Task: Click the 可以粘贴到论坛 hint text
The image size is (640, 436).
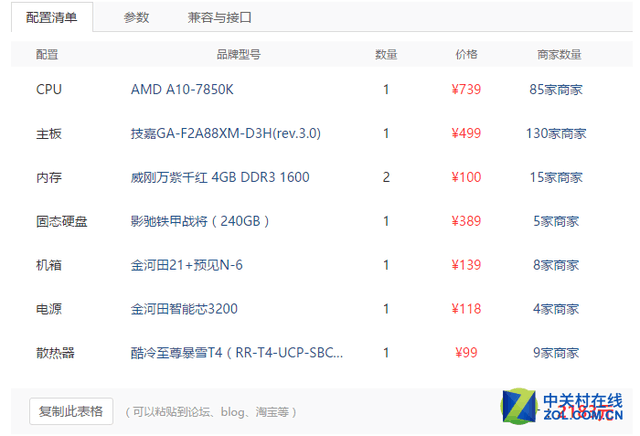Action: click(x=211, y=412)
